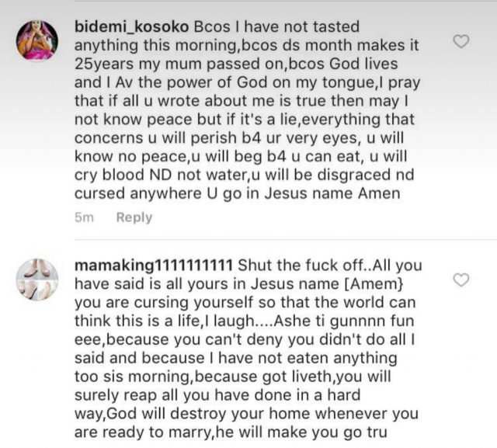
Task: Click the bidemi_kosoko username
Action: (130, 27)
